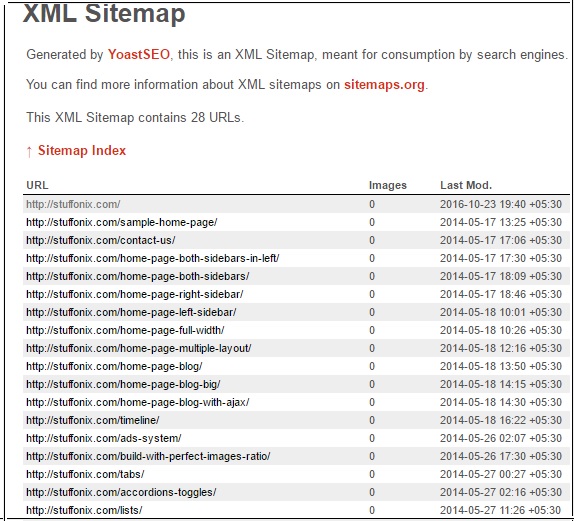
Task: Select date 2014-05-18 10:26 +05:30
Action: (501, 330)
